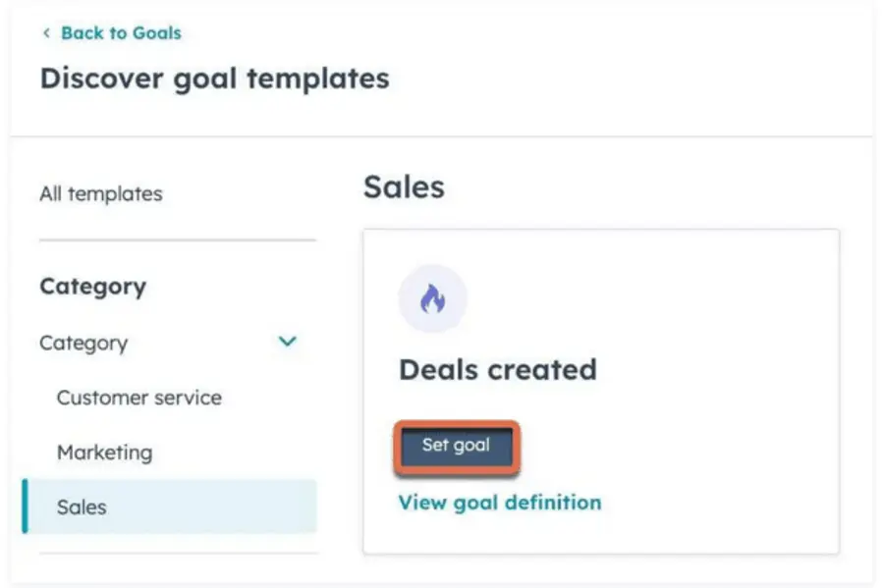
Task: Click the back chevron beside Back to Goals
Action: [x=47, y=32]
